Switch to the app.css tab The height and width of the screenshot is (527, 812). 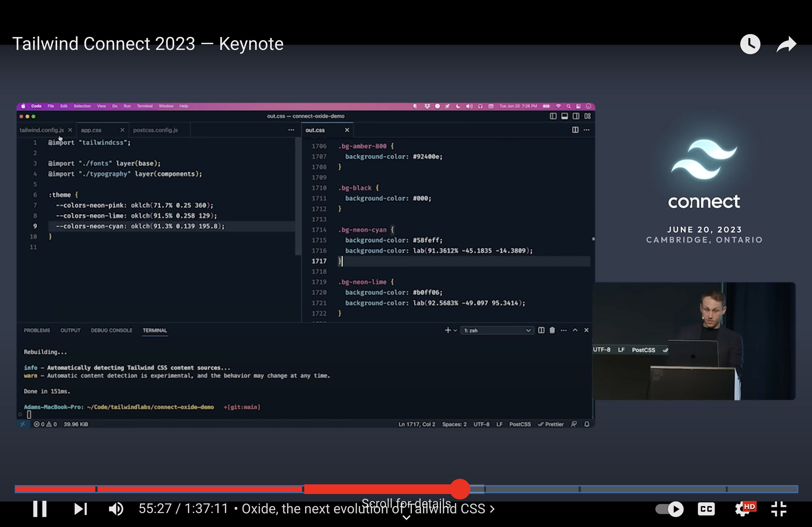tap(91, 130)
